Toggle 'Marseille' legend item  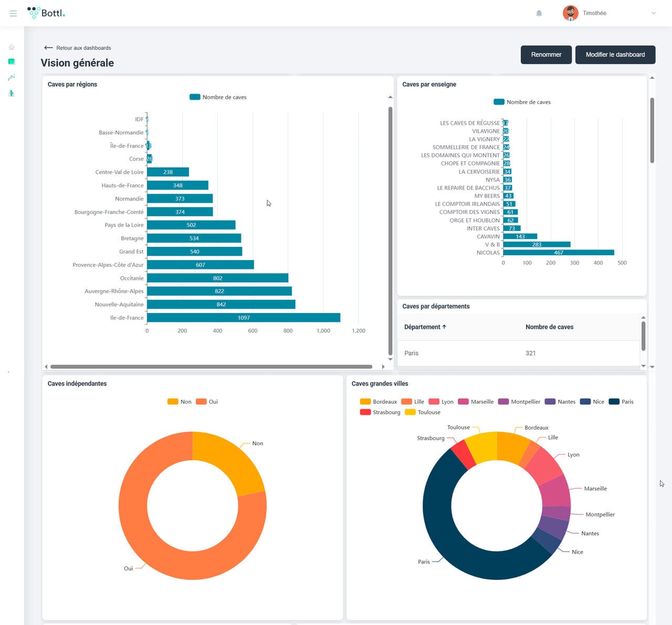coord(476,402)
